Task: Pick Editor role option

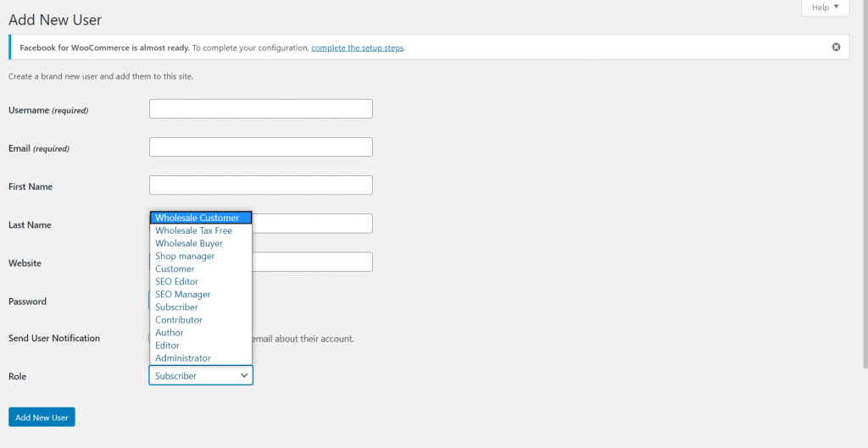Action: [x=201, y=346]
